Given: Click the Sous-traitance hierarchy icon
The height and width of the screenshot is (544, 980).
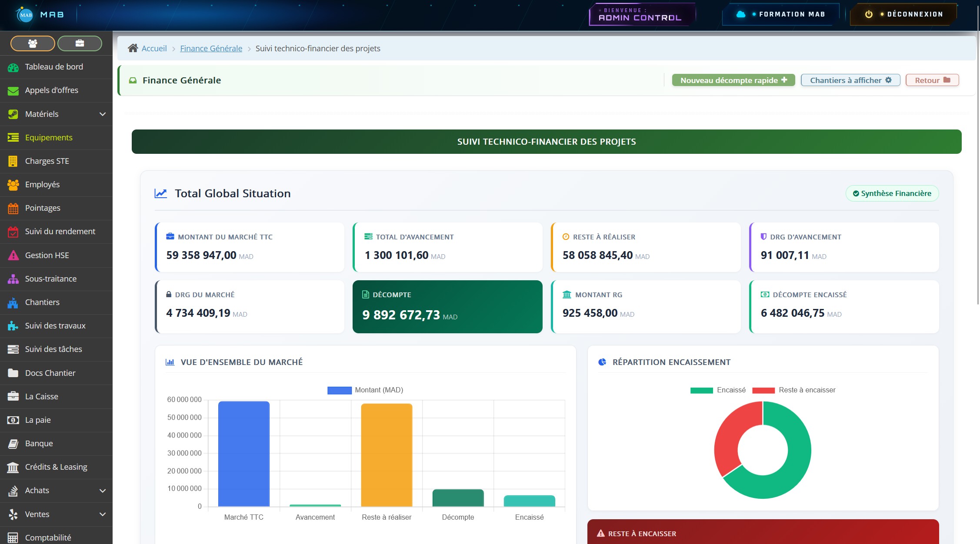Looking at the screenshot, I should pos(13,279).
